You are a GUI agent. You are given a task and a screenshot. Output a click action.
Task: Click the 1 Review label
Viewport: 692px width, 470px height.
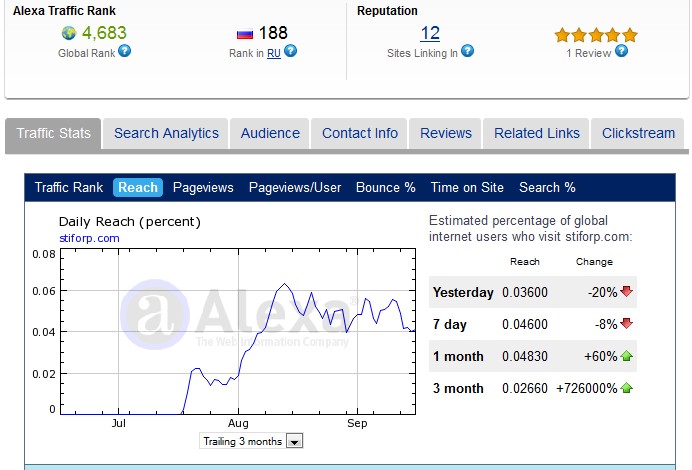[x=589, y=53]
